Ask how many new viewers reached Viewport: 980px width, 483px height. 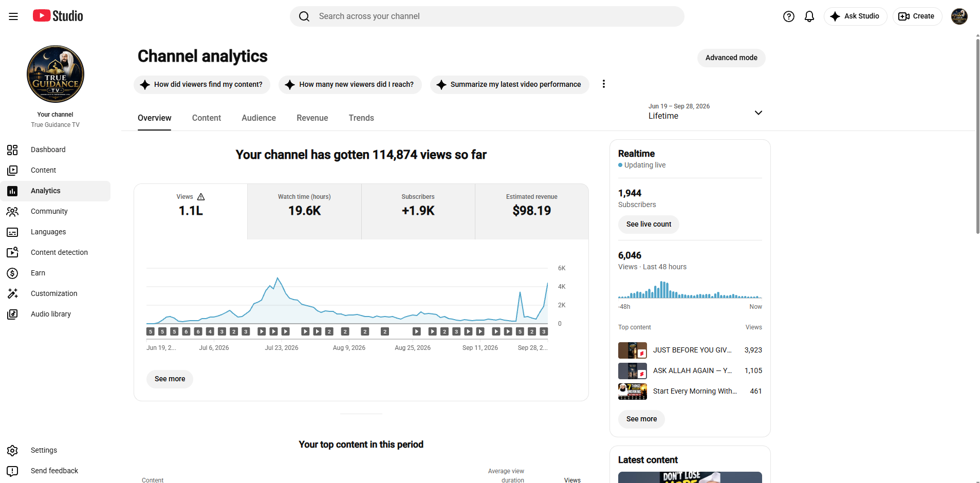click(350, 84)
